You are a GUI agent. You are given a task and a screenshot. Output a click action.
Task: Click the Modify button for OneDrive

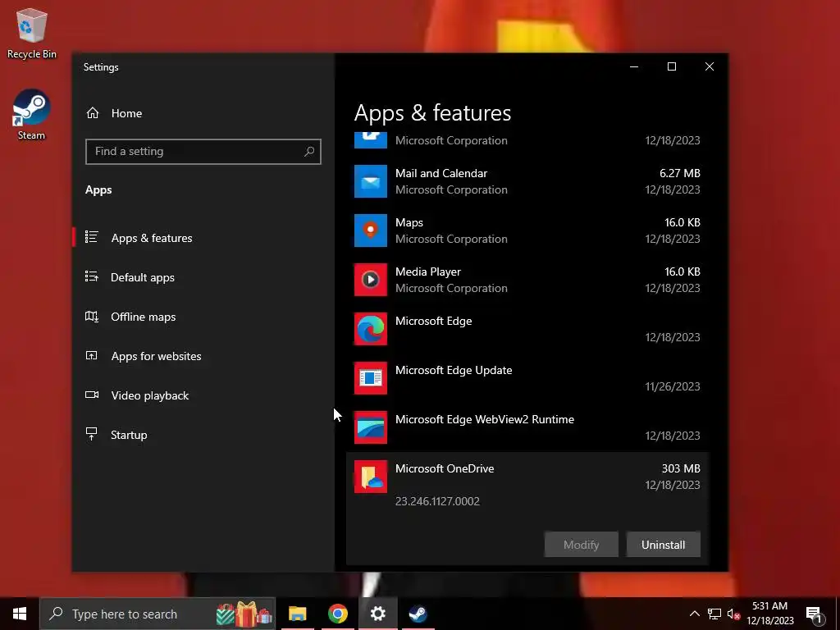(582, 545)
